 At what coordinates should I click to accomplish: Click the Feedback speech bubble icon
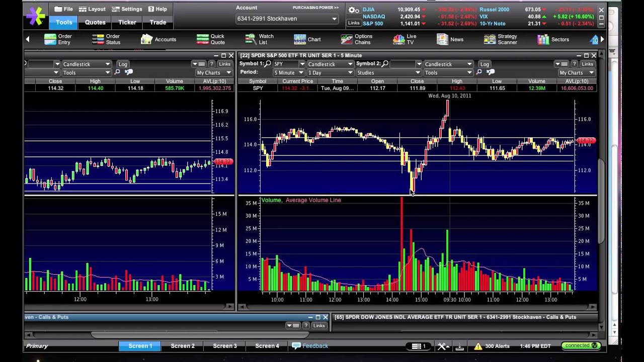coord(296,345)
